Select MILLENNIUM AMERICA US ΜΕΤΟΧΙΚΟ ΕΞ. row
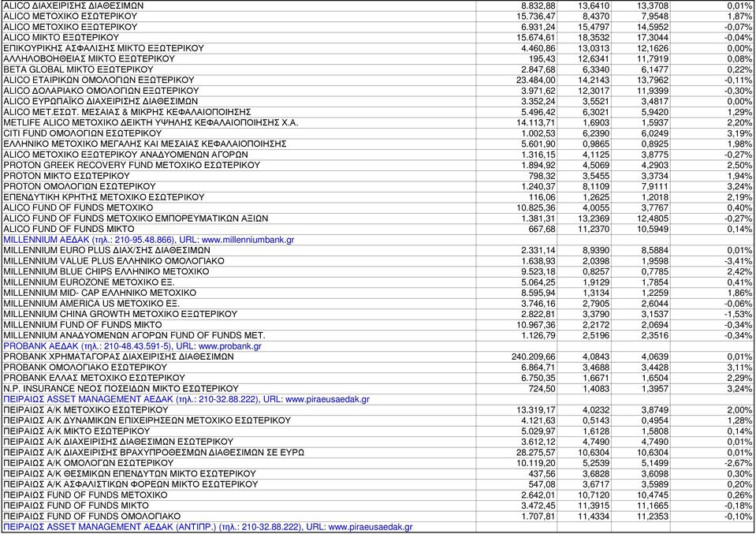The height and width of the screenshot is (534, 756). point(378,304)
